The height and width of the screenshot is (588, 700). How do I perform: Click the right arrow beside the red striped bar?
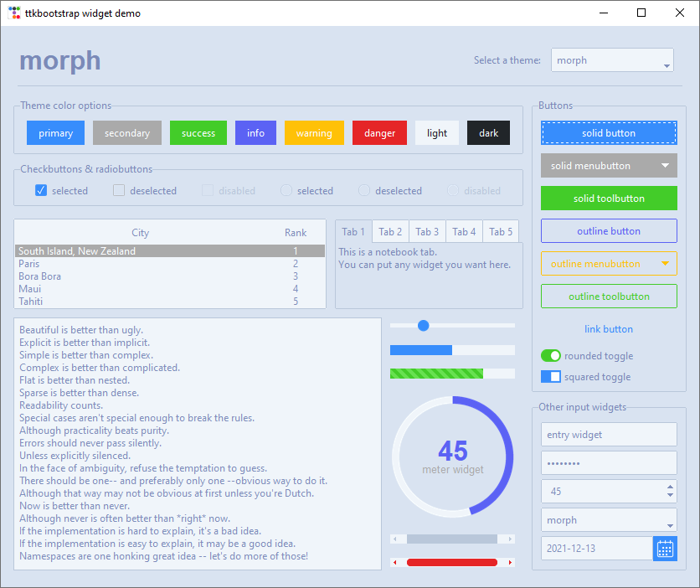(511, 562)
